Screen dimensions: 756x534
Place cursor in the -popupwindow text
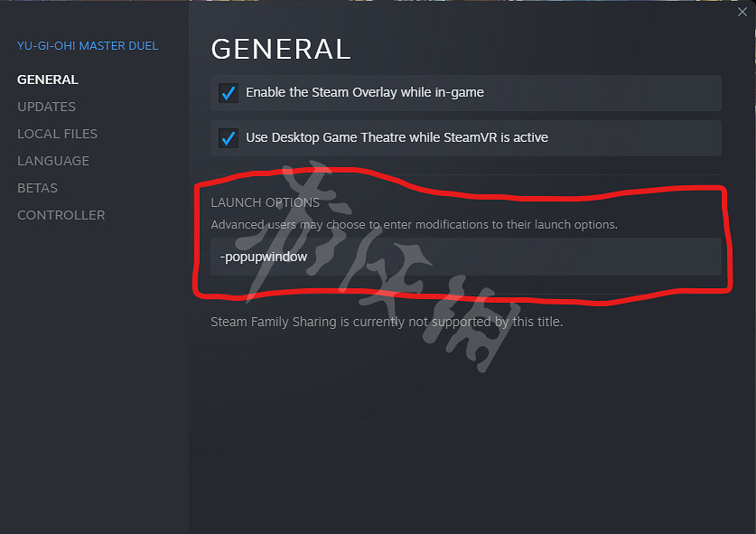tap(264, 257)
